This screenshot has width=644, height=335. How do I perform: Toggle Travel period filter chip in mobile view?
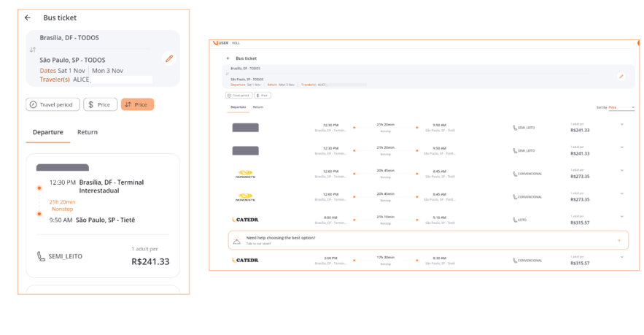pos(53,104)
